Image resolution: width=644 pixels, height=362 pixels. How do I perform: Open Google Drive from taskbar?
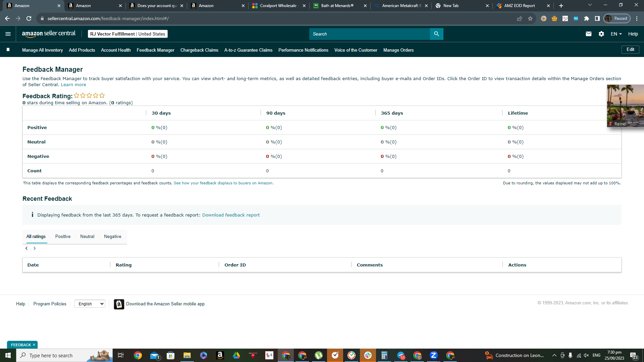point(236,355)
